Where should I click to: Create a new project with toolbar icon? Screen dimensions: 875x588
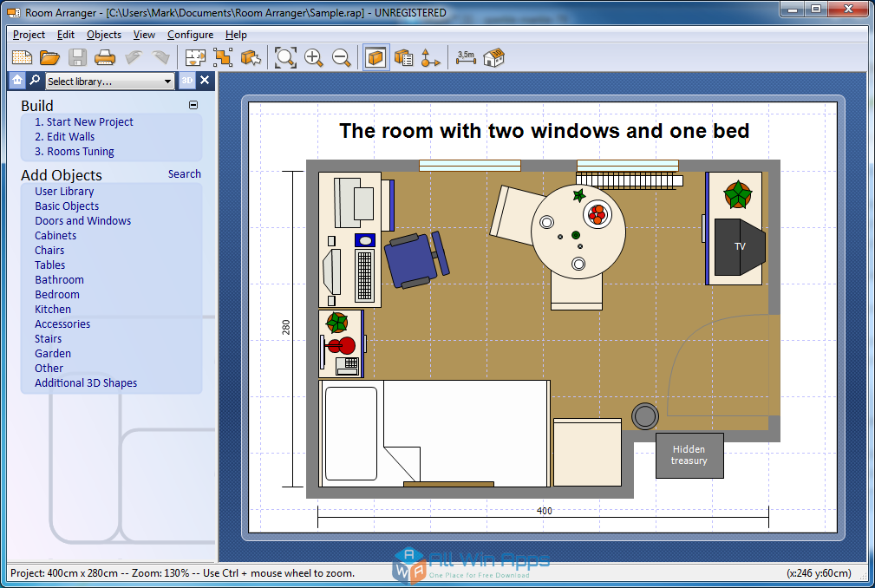pos(23,57)
